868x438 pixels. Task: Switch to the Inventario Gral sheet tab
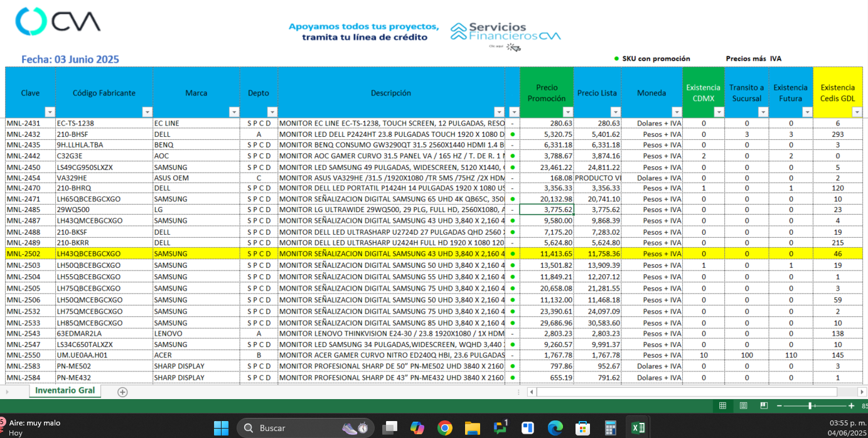click(x=65, y=391)
